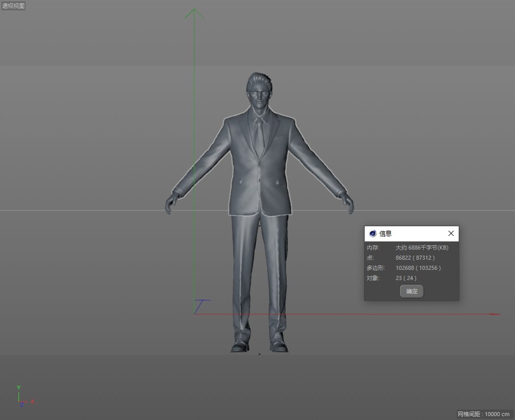Click the XYZ axis orientation gizmo

tap(25, 396)
